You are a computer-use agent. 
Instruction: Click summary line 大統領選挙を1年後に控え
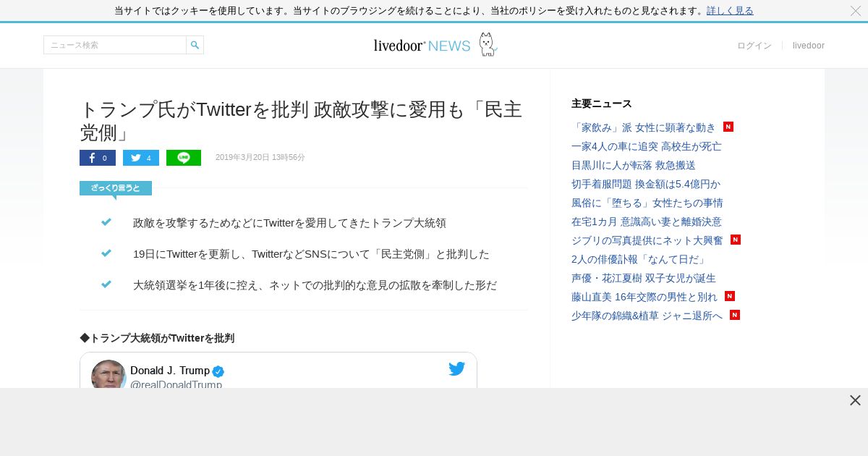[315, 286]
